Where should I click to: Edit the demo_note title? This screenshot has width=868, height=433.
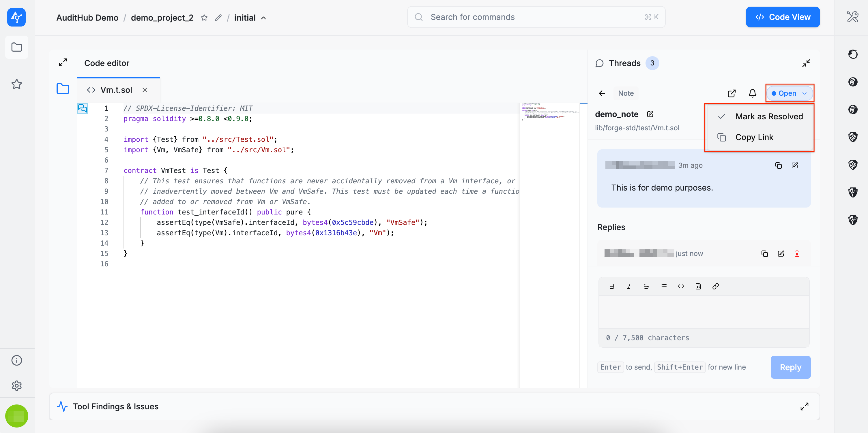pyautogui.click(x=650, y=114)
